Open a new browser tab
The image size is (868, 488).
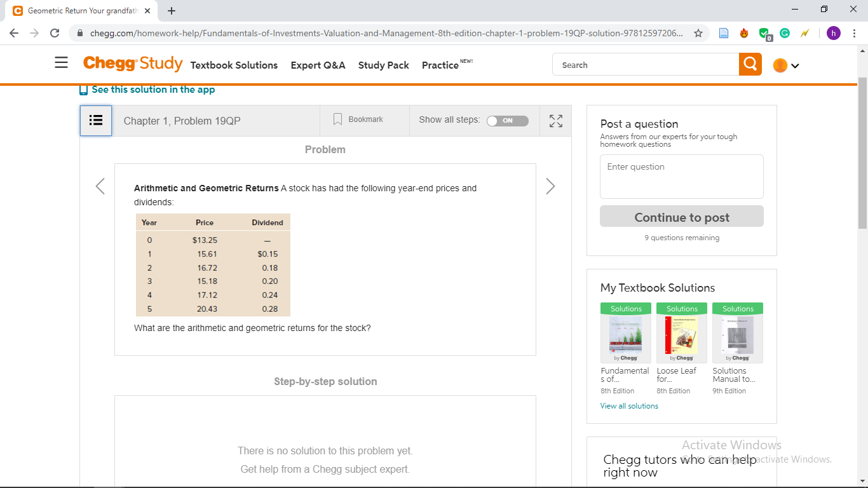point(172,11)
